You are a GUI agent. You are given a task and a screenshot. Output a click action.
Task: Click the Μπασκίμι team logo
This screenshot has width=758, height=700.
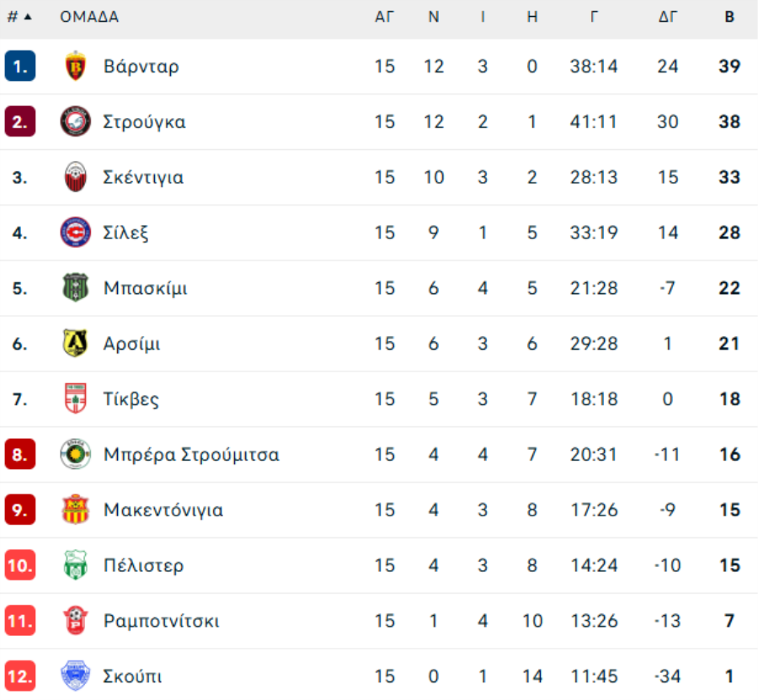click(76, 288)
